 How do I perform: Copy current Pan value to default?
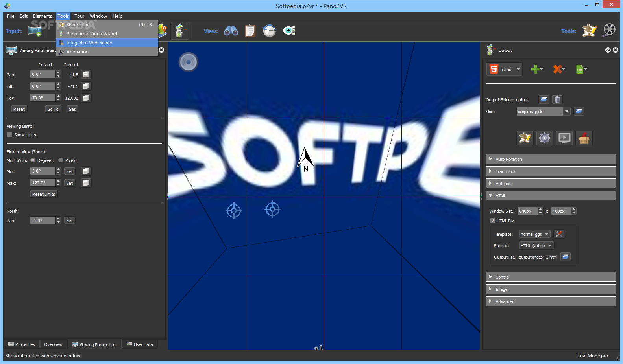coord(86,74)
